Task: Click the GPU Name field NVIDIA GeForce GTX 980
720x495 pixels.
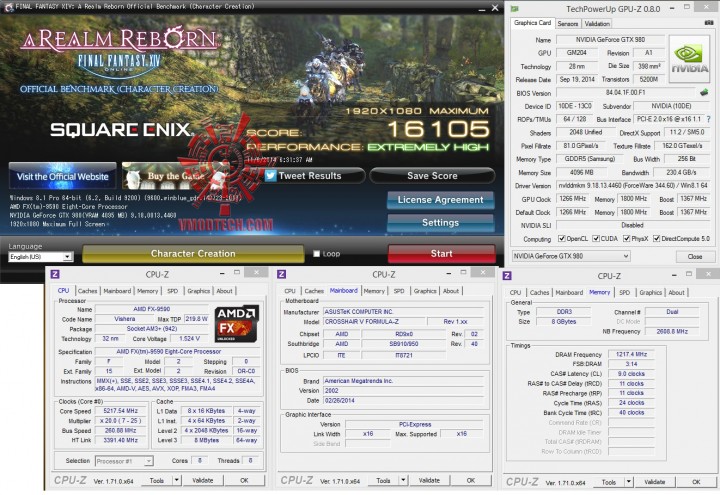Action: tap(610, 40)
